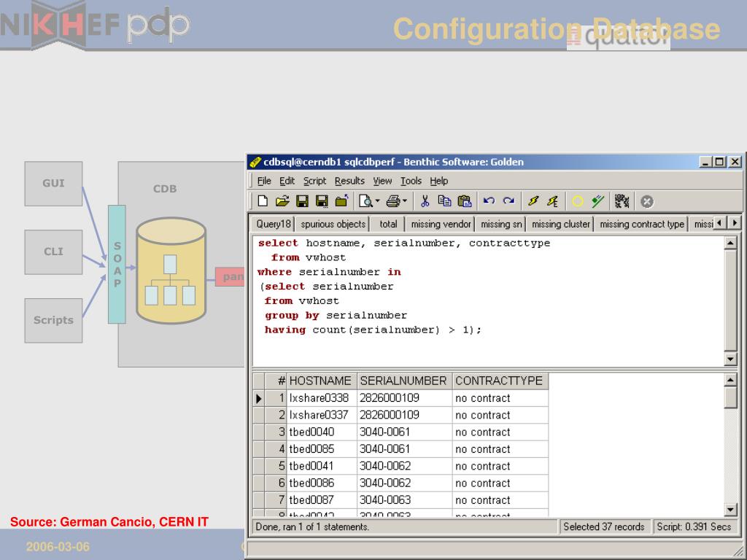Click the Save As floppy icon with dots
This screenshot has height=560, width=747.
(x=322, y=201)
